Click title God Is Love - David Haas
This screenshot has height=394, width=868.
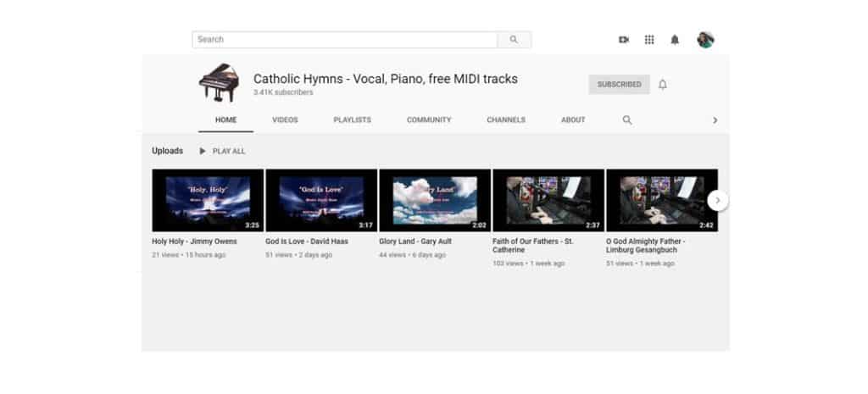tap(307, 241)
